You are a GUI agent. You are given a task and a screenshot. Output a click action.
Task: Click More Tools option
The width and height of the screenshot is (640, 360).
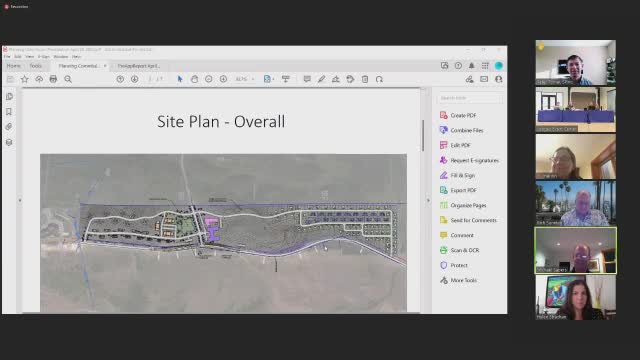(x=458, y=280)
